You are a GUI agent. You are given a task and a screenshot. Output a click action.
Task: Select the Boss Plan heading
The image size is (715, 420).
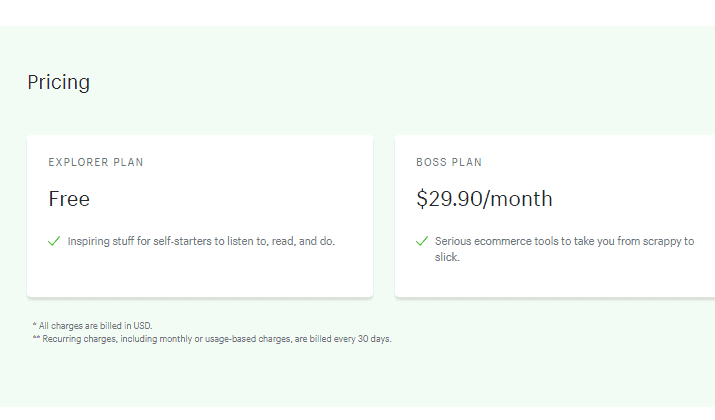(449, 162)
